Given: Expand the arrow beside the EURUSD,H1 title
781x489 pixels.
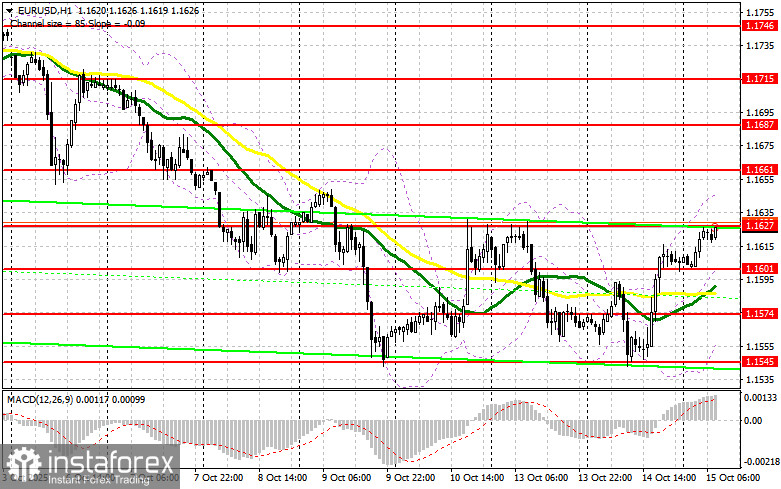Looking at the screenshot, I should pos(9,10).
